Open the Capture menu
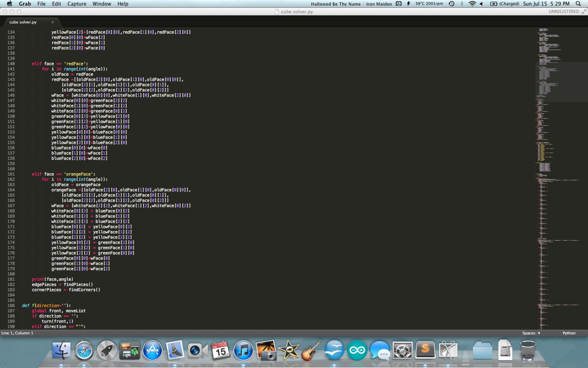The width and height of the screenshot is (588, 368). pos(77,4)
